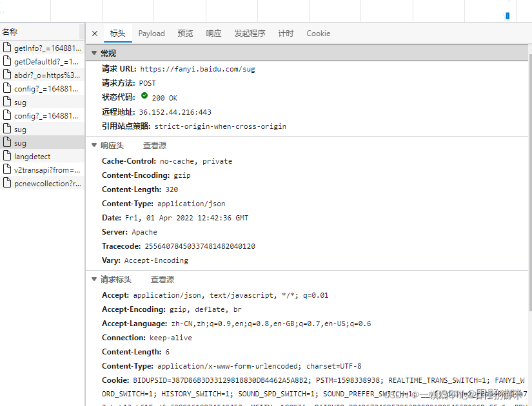
Task: Click the Cookie BIDUPSID value line
Action: 329,381
